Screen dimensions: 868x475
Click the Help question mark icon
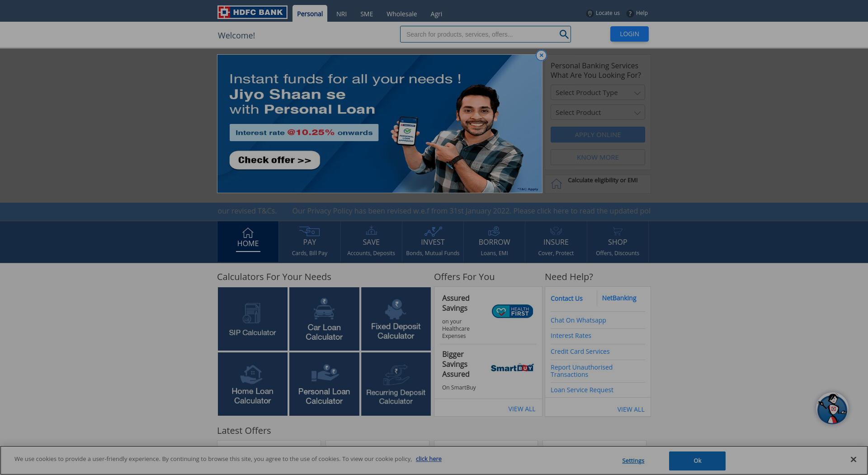630,14
